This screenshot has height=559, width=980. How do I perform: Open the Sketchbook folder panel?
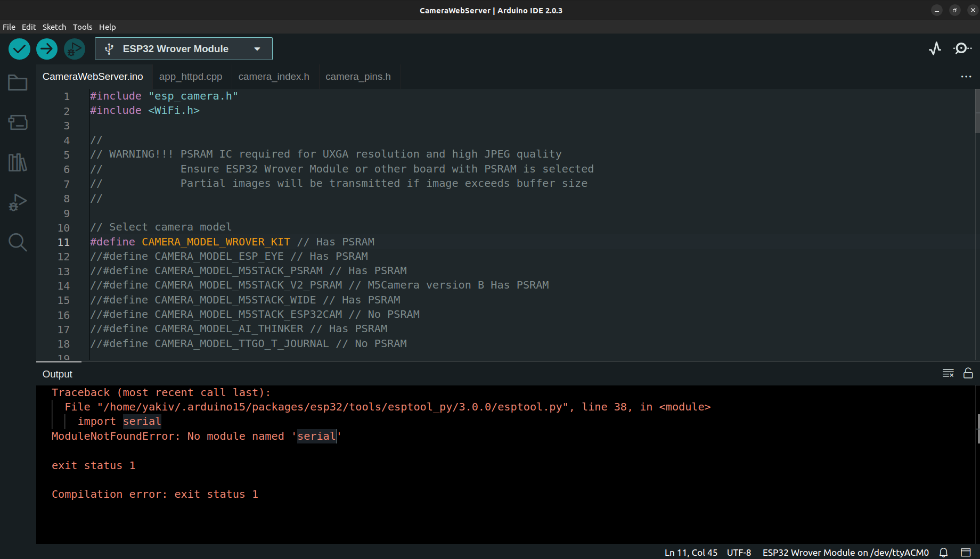pyautogui.click(x=18, y=83)
